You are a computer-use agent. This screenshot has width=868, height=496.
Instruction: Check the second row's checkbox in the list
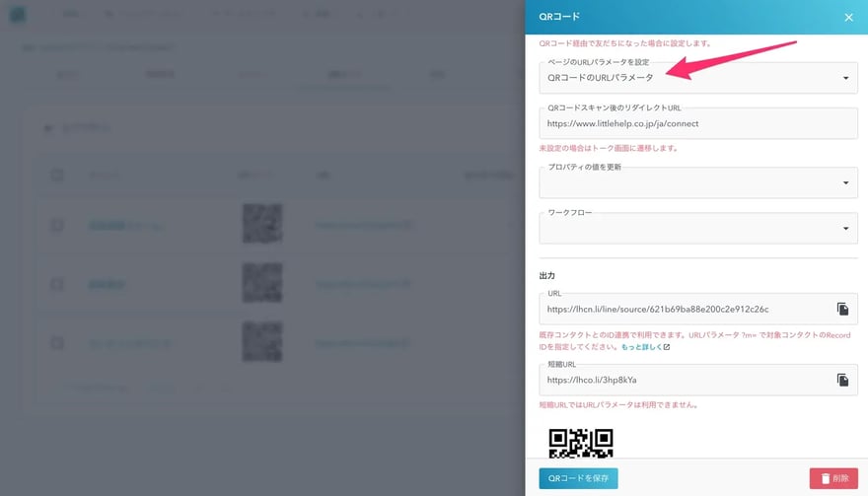[x=57, y=284]
